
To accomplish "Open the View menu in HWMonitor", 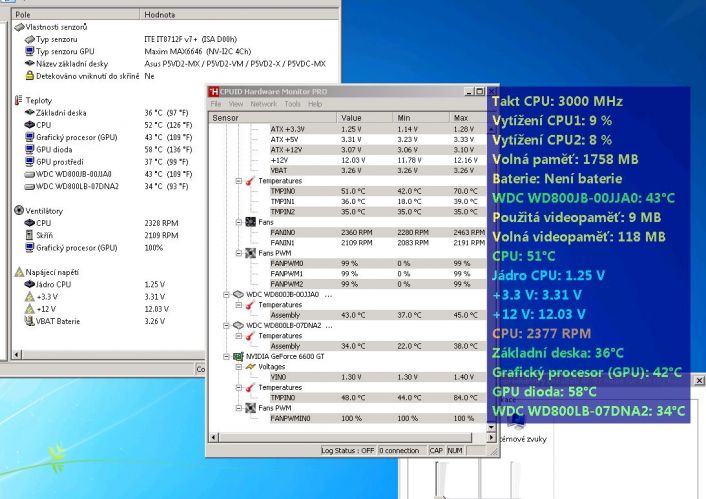I will (x=235, y=104).
